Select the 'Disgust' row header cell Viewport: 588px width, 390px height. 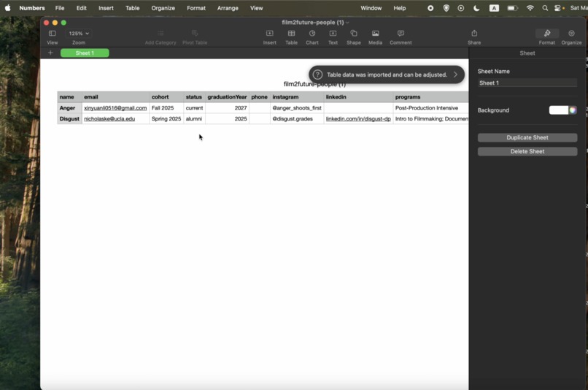coord(70,119)
